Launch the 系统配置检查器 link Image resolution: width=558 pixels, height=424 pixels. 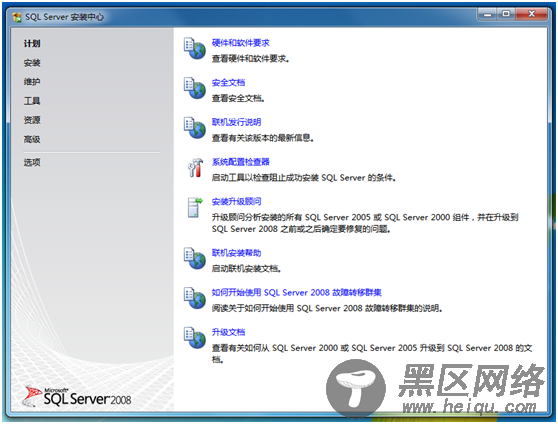tap(241, 162)
